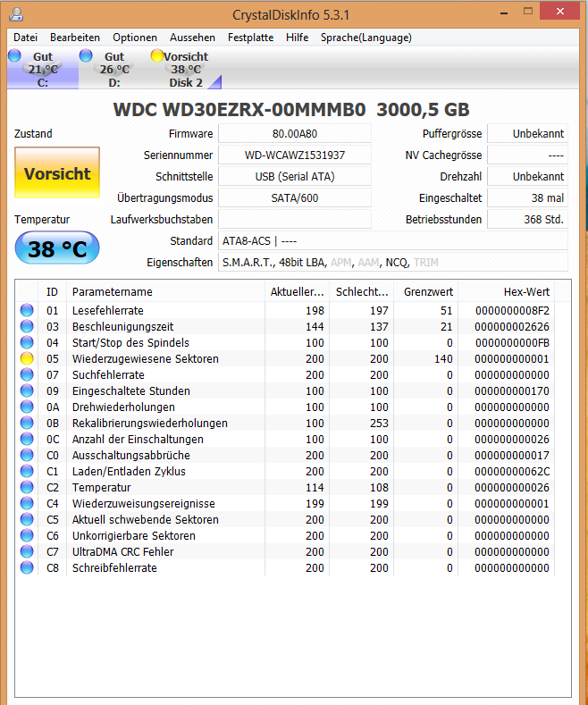Click status orb of Eingeschaltete Stunden row
This screenshot has height=705, width=588.
point(27,390)
